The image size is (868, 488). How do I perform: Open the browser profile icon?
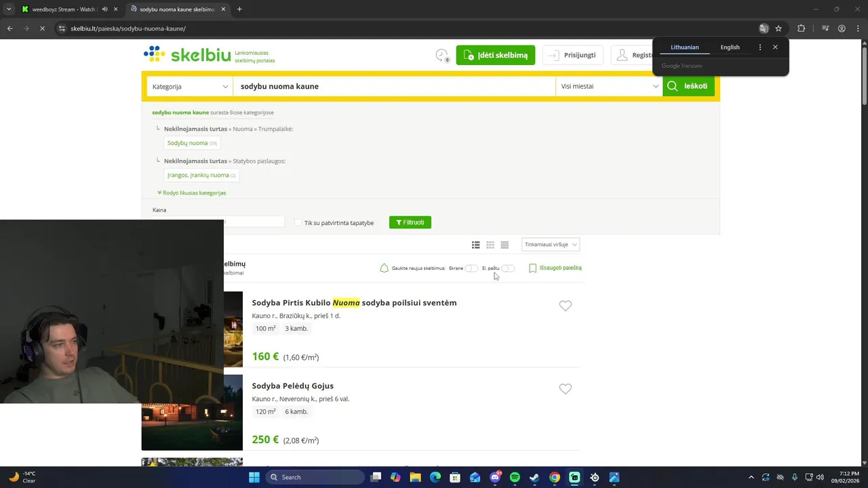(x=842, y=28)
